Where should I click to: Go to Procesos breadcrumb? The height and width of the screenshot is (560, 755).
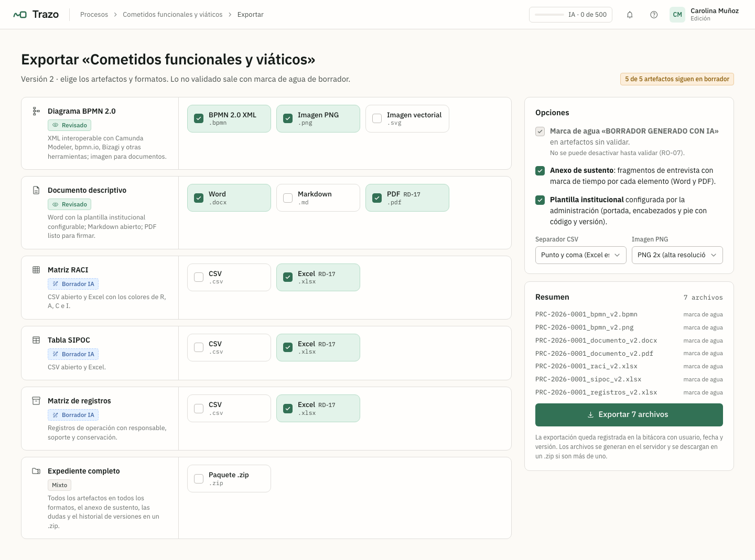(94, 15)
